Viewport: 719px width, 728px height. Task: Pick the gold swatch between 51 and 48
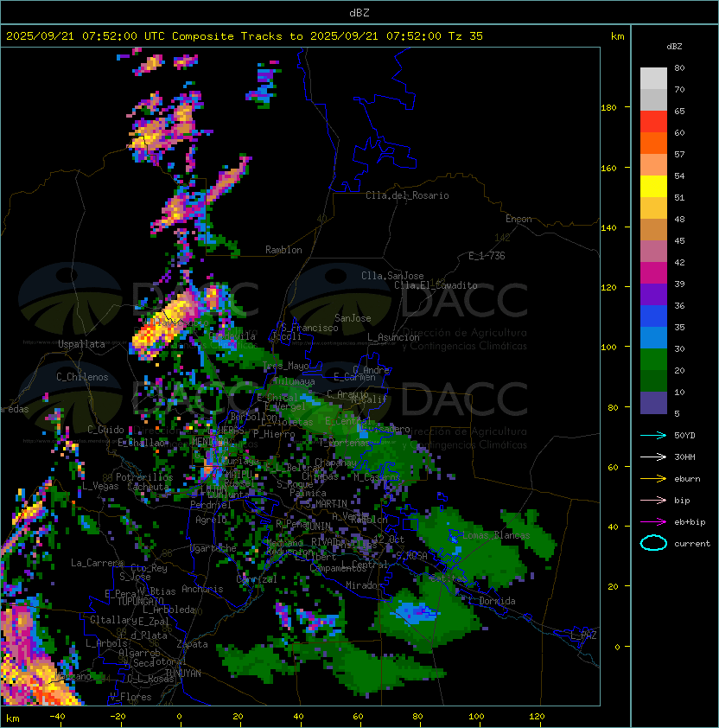[653, 208]
